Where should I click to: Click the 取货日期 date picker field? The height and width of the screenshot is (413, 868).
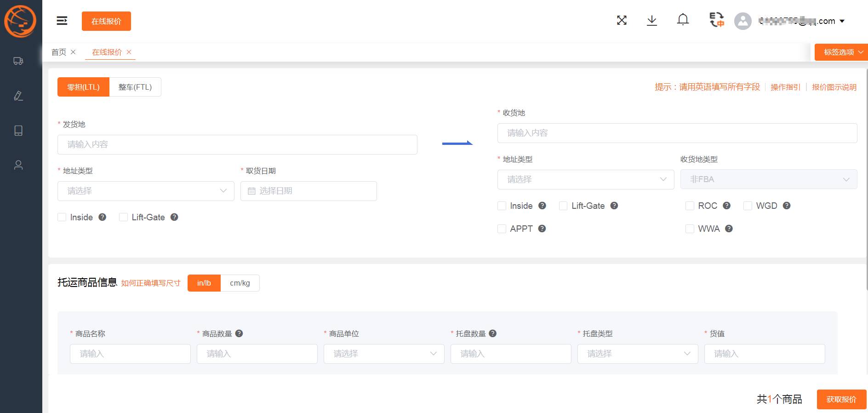click(308, 191)
